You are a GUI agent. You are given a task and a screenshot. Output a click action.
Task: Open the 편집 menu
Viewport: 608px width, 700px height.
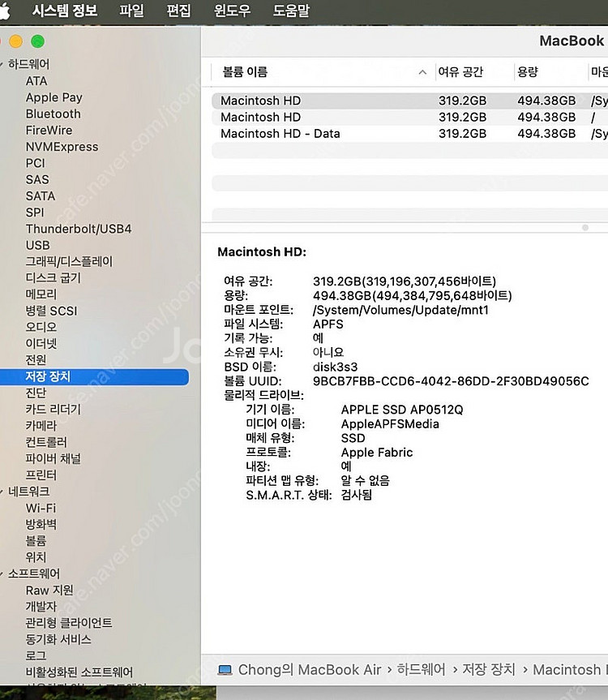pyautogui.click(x=178, y=11)
